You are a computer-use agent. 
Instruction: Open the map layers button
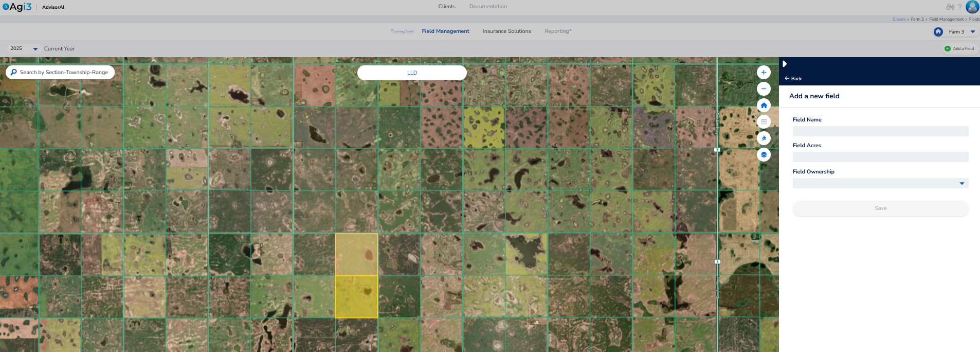tap(764, 155)
